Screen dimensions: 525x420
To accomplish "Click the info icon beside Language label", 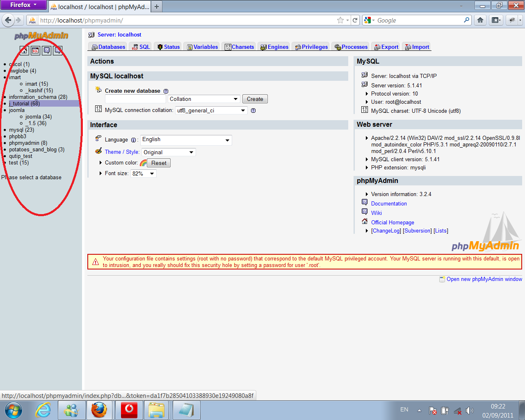I will pyautogui.click(x=133, y=140).
